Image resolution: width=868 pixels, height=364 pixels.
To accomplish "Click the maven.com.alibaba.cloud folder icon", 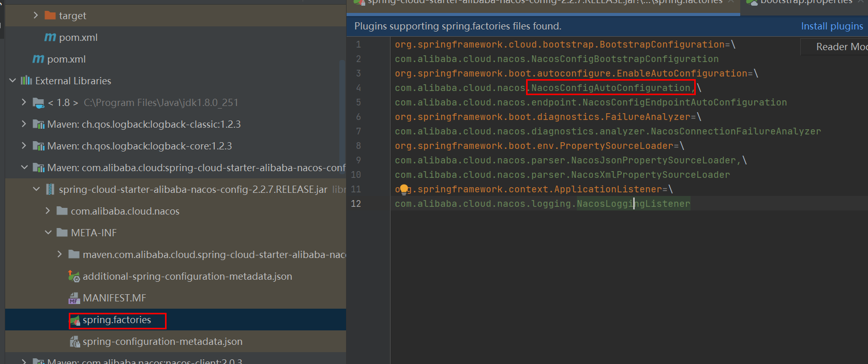I will click(74, 254).
